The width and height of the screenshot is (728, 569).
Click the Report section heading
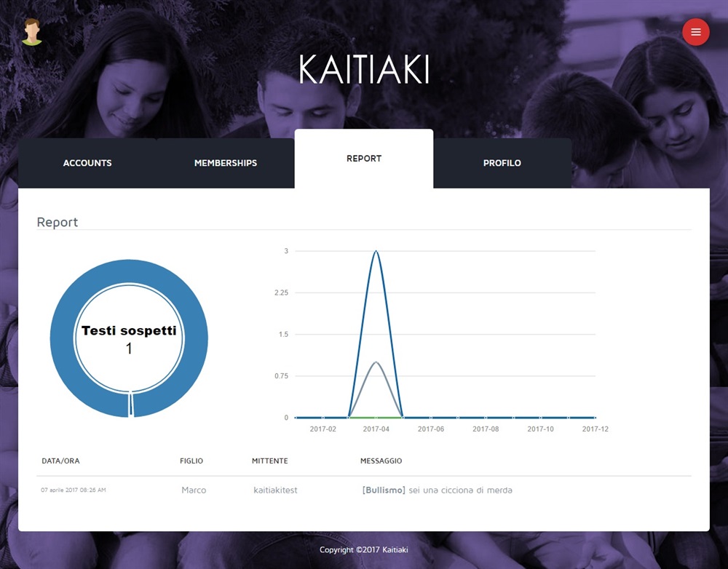coord(57,222)
